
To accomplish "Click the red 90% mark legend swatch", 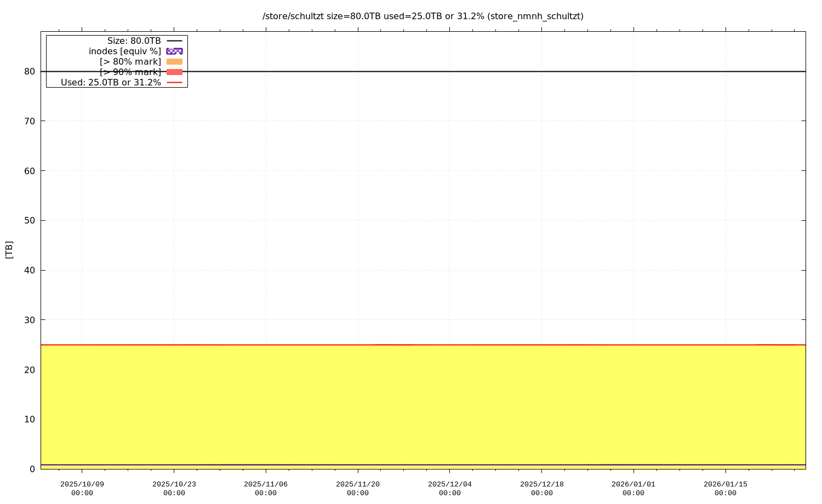I will [x=174, y=72].
